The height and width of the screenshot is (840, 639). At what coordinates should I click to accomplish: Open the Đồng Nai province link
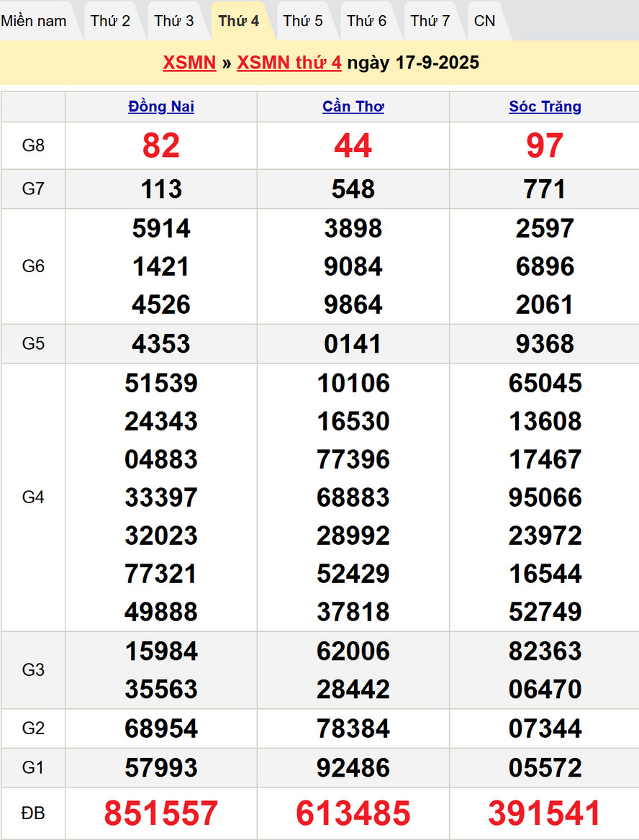pos(161,107)
